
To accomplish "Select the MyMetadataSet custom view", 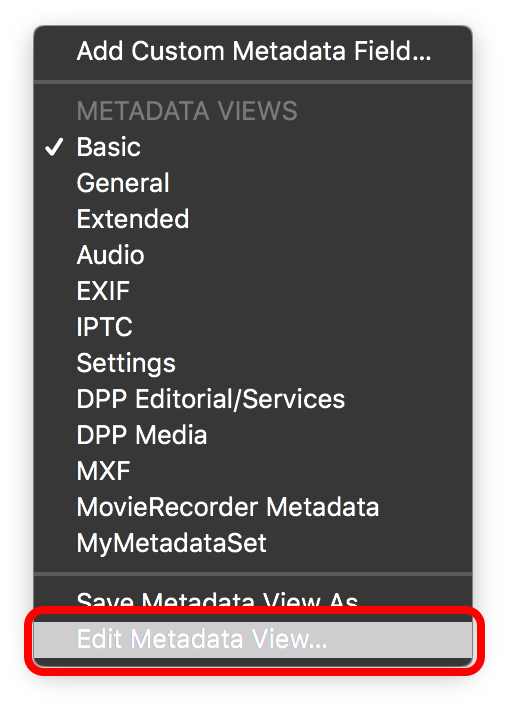I will [253, 543].
